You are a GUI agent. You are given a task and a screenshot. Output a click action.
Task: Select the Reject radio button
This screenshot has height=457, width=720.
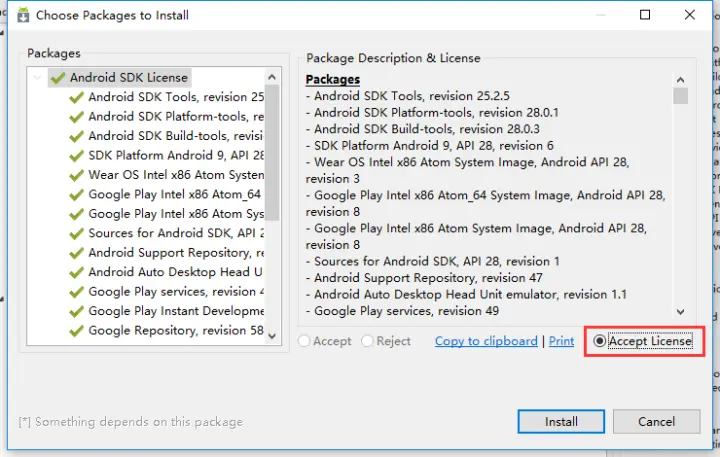tap(367, 341)
